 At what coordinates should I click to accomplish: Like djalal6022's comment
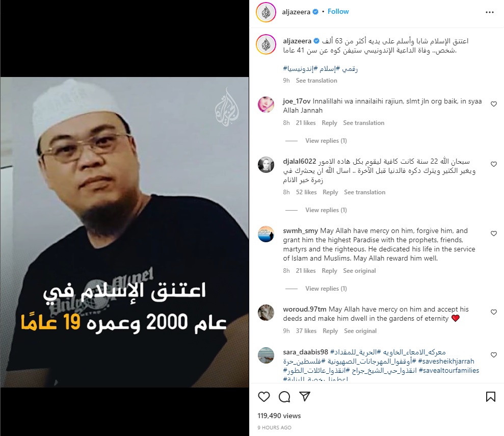pos(494,164)
